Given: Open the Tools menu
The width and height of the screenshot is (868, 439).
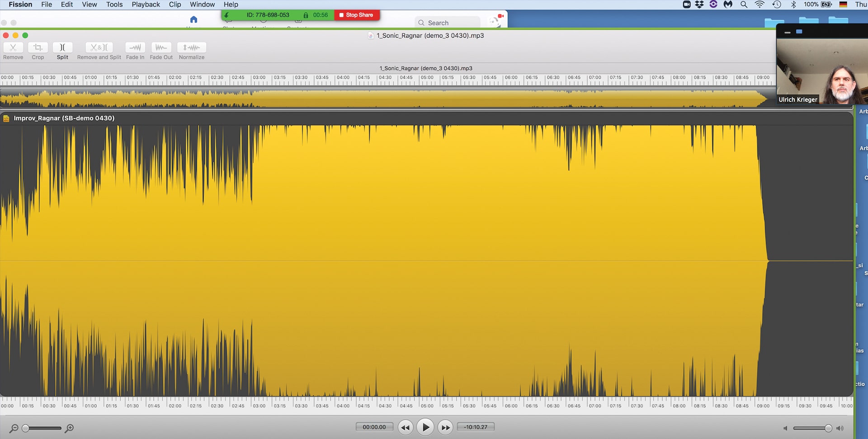Looking at the screenshot, I should (x=114, y=5).
